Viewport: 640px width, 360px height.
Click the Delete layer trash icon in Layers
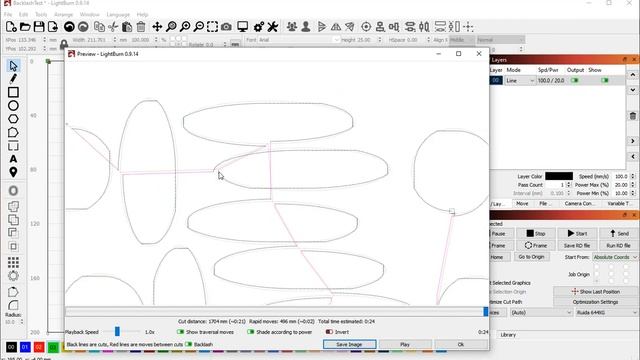tap(632, 116)
